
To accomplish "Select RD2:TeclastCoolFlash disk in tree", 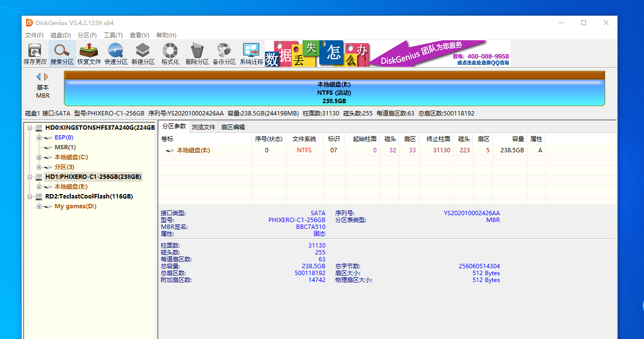I will 88,197.
